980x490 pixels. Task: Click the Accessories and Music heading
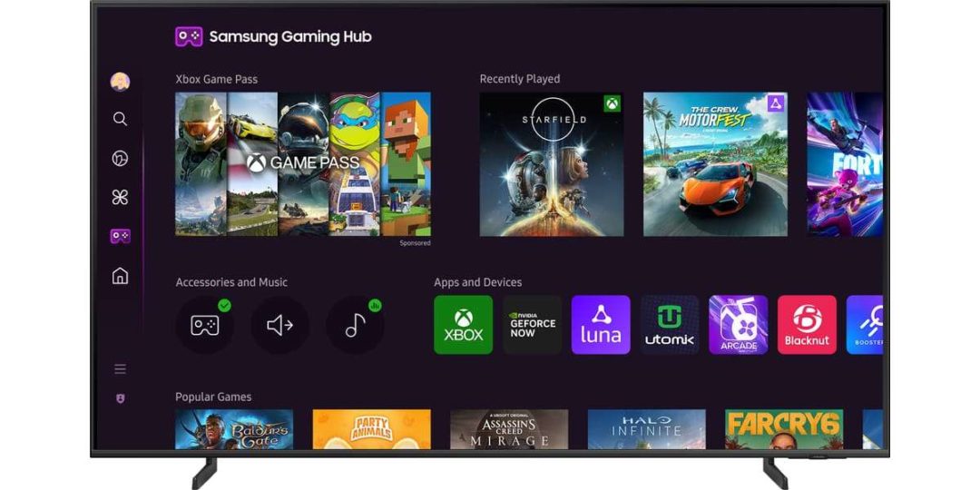coord(232,282)
